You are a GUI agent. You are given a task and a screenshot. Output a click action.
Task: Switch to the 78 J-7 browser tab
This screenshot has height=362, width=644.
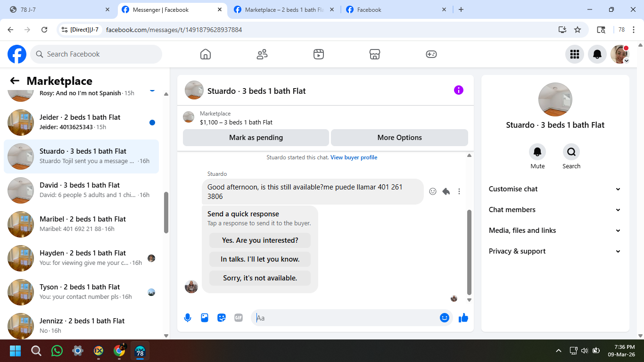[59, 9]
